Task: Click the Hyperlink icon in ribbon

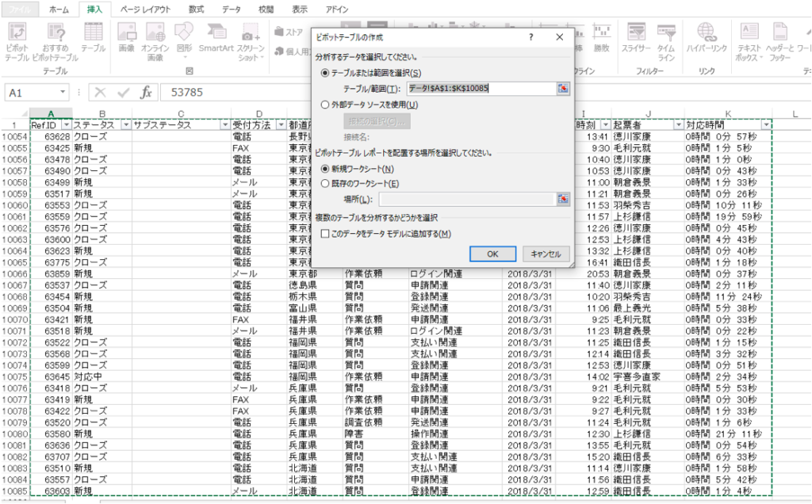Action: coord(705,40)
